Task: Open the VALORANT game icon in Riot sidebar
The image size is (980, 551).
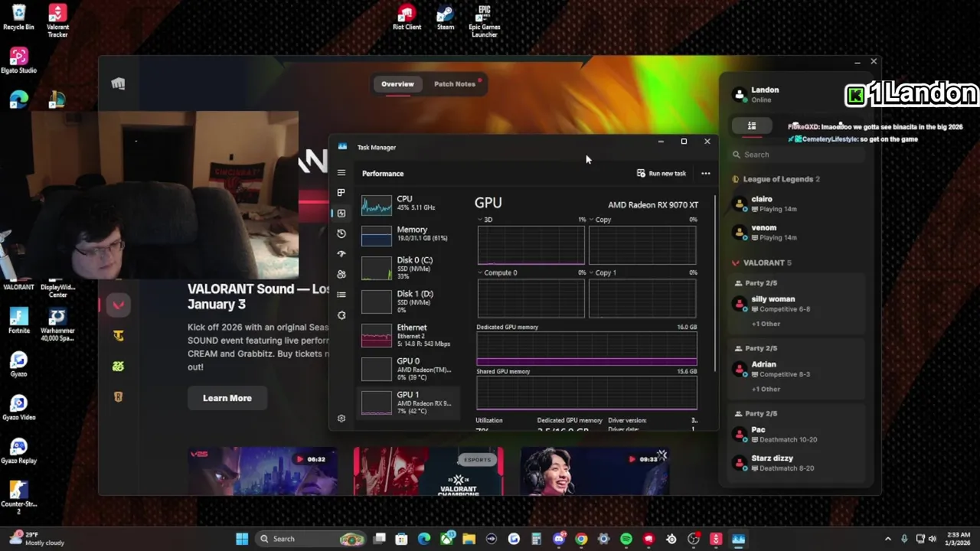Action: click(x=118, y=305)
